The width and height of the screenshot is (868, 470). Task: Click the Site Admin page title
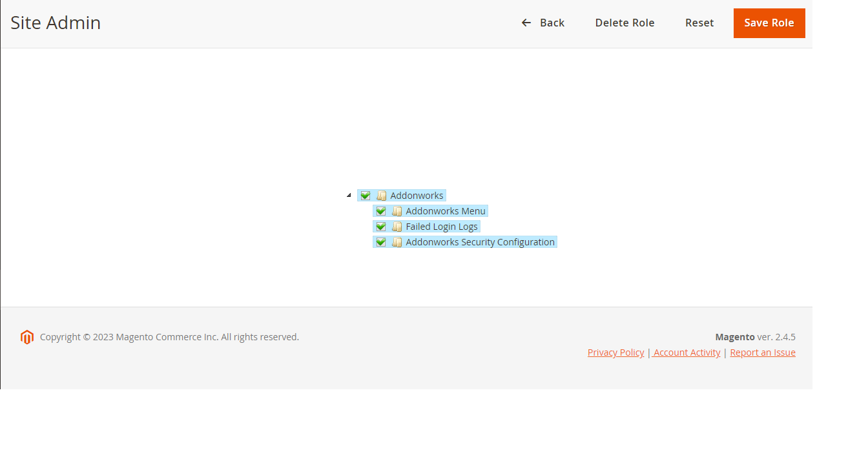[56, 23]
